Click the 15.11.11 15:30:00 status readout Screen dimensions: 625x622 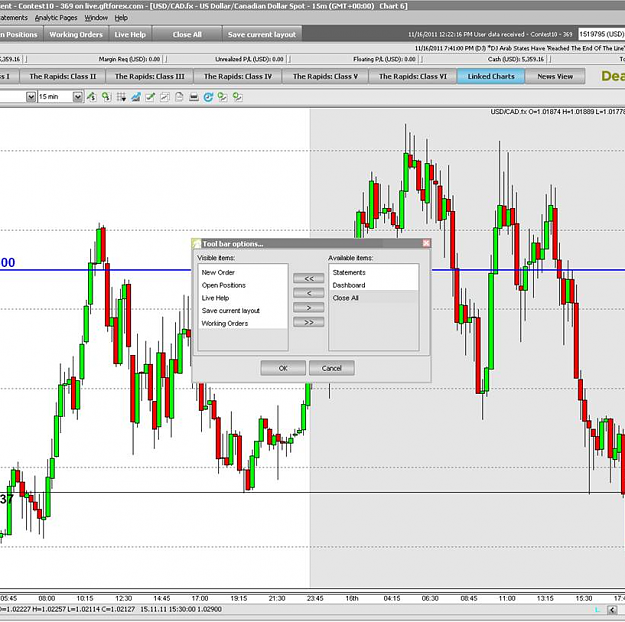tap(181, 609)
